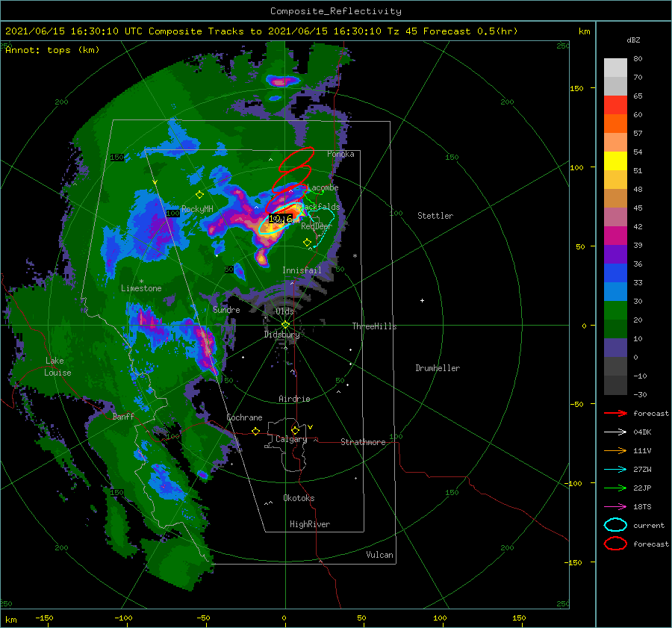Image resolution: width=672 pixels, height=628 pixels.
Task: Click the cyan current ellipse legend symbol
Action: click(x=615, y=525)
